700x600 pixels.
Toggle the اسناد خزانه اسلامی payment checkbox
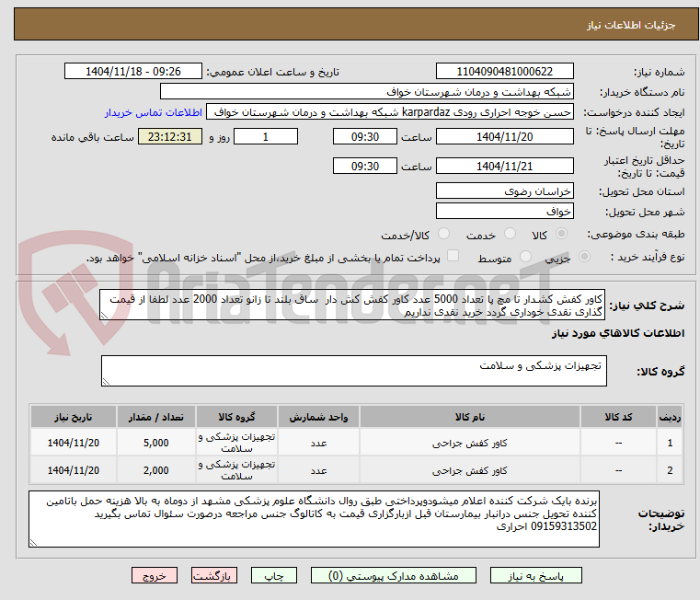[453, 256]
